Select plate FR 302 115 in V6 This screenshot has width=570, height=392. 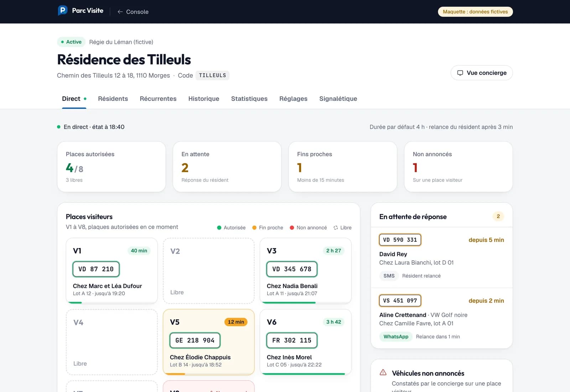[x=292, y=340]
